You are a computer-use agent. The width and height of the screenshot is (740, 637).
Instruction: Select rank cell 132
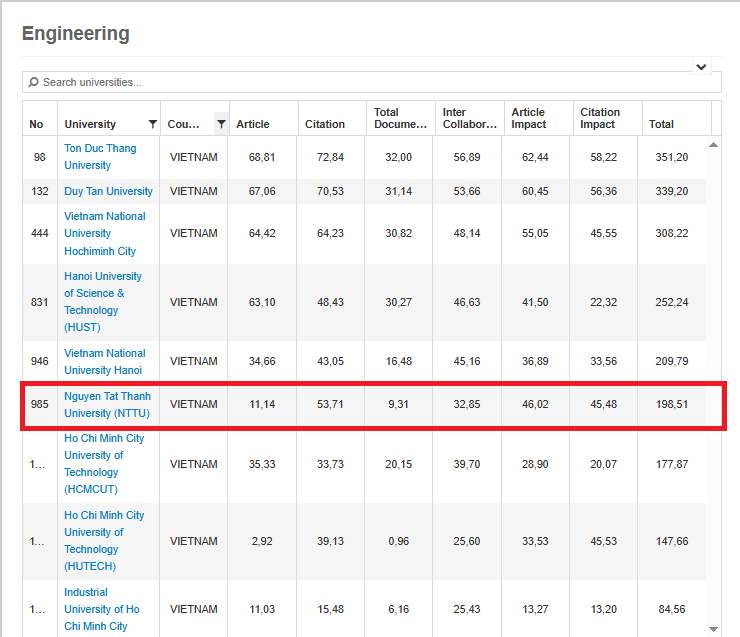coord(40,191)
